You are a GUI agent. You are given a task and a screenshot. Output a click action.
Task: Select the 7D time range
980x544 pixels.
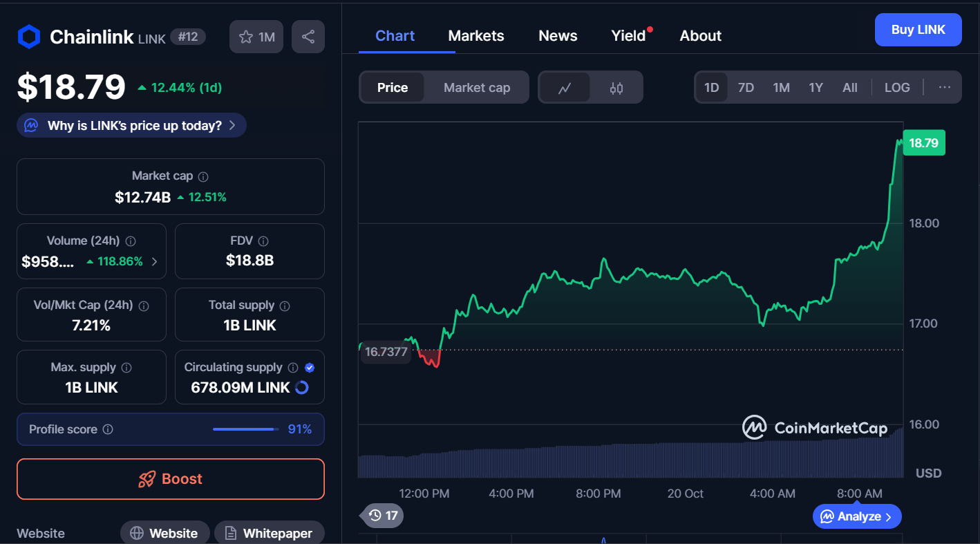[x=746, y=88]
